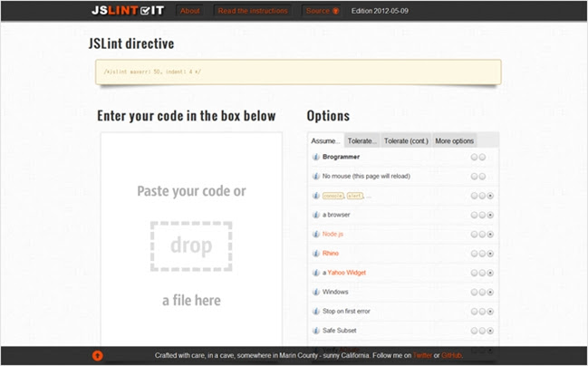Click the a browser option label

[x=336, y=215]
